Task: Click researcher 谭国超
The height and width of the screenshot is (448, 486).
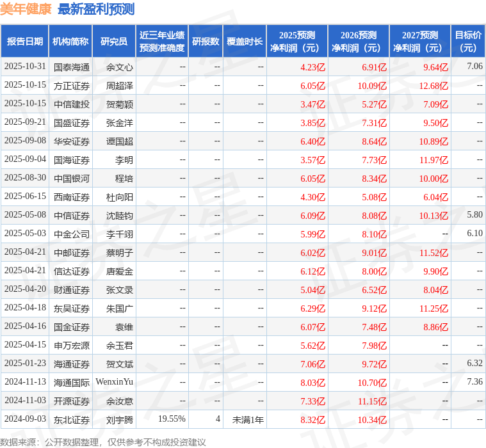Action: tap(120, 141)
